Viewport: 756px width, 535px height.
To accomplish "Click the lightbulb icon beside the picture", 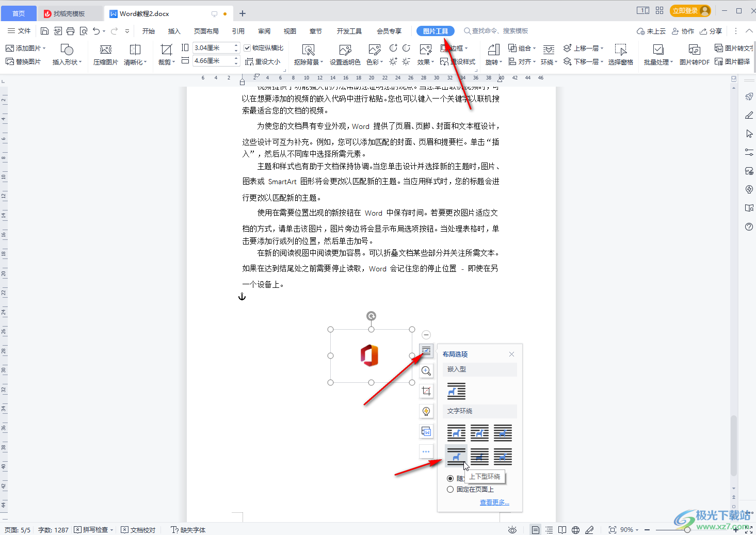I will [x=426, y=411].
